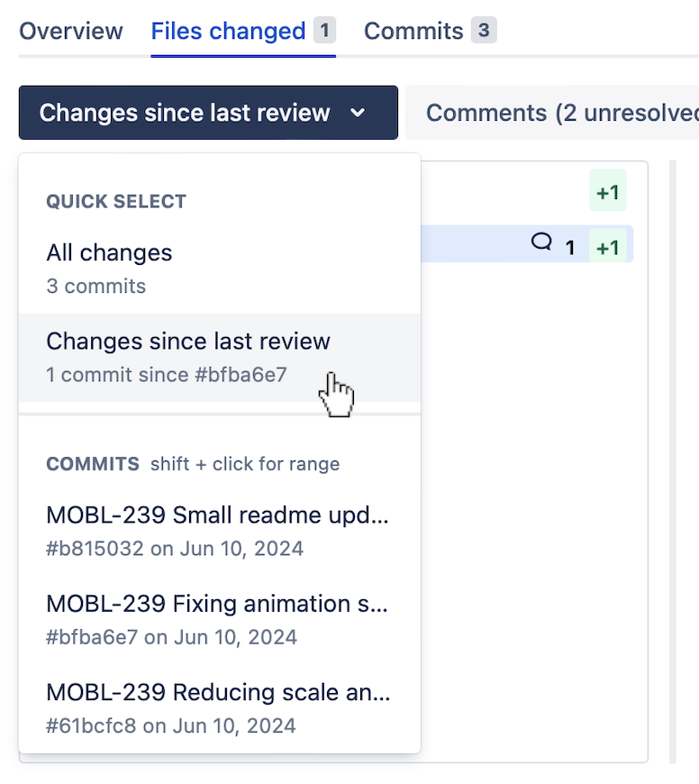Switch to the Overview tab
The height and width of the screenshot is (784, 699).
[x=70, y=31]
